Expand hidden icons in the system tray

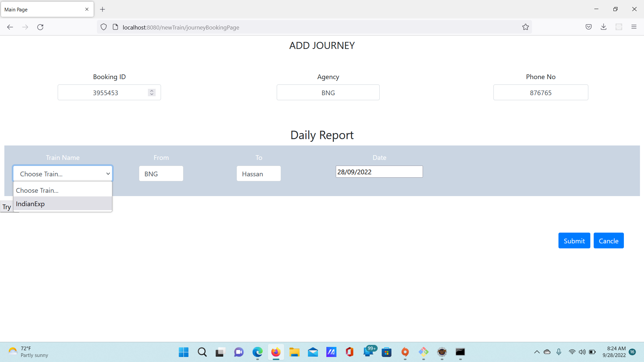pyautogui.click(x=537, y=352)
